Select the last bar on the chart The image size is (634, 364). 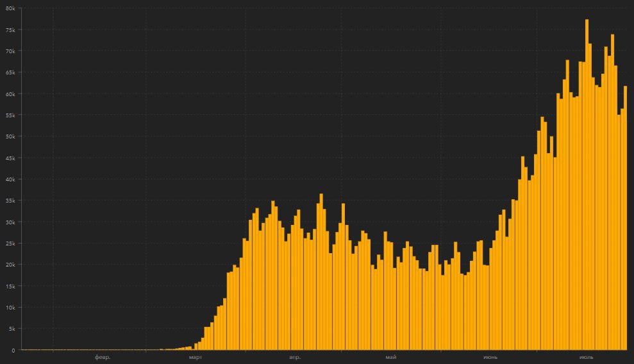(x=626, y=218)
